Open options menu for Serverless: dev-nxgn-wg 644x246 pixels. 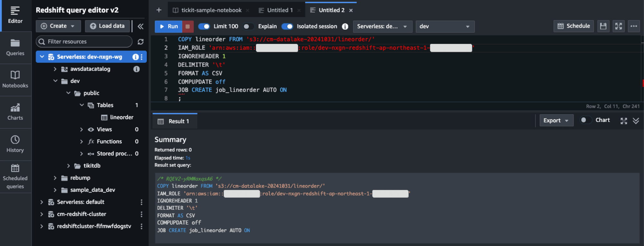141,57
